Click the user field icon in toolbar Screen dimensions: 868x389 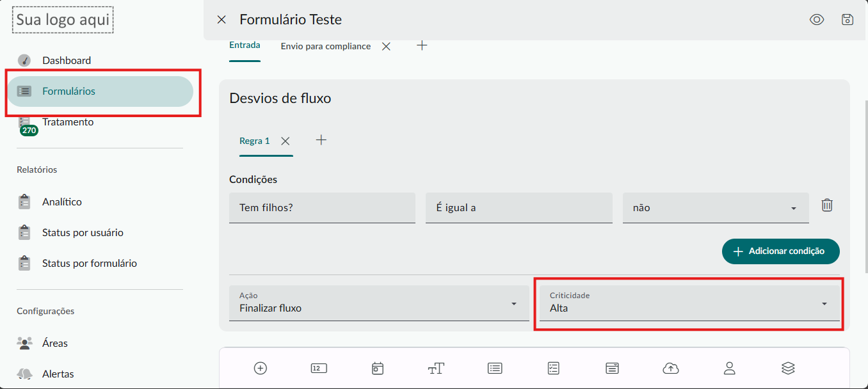729,368
